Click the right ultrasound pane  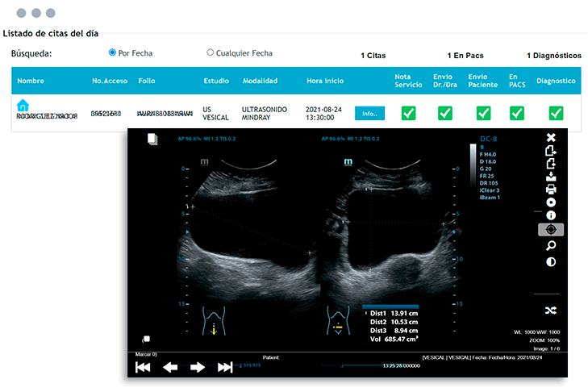[x=390, y=232]
